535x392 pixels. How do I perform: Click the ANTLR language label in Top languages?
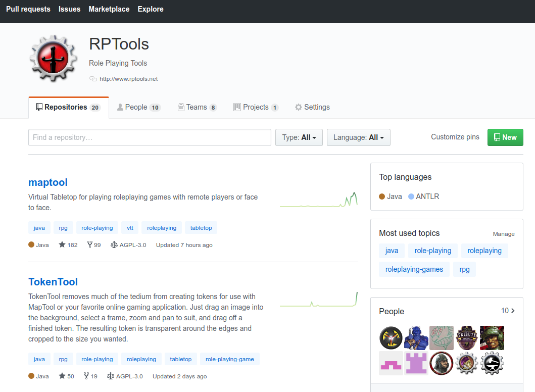427,197
